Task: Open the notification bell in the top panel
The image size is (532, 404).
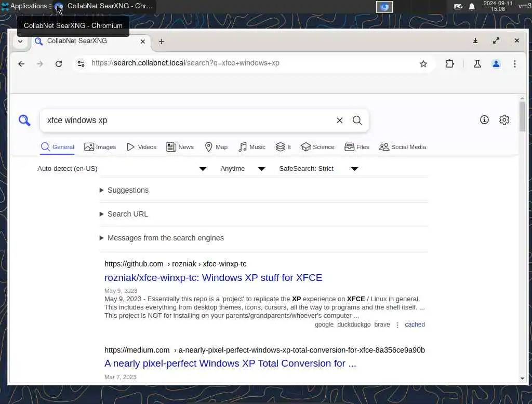Action: coord(472,6)
